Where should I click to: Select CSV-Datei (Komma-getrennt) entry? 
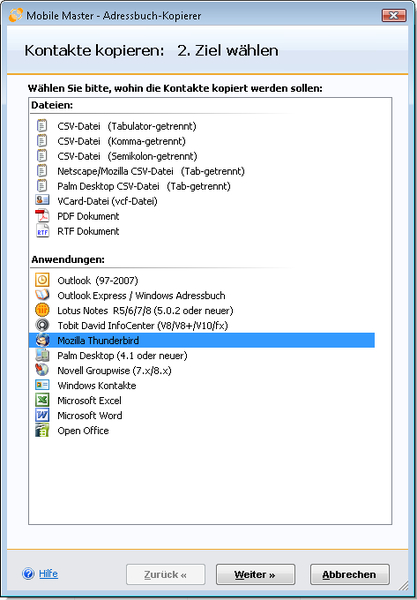(x=122, y=141)
